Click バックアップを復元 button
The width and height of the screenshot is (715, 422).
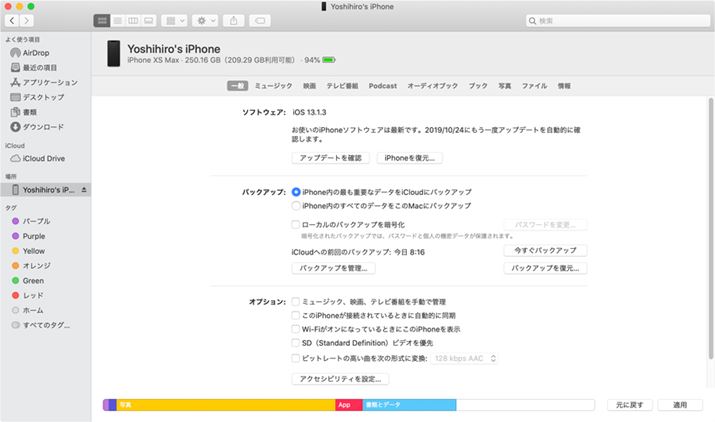tap(545, 268)
